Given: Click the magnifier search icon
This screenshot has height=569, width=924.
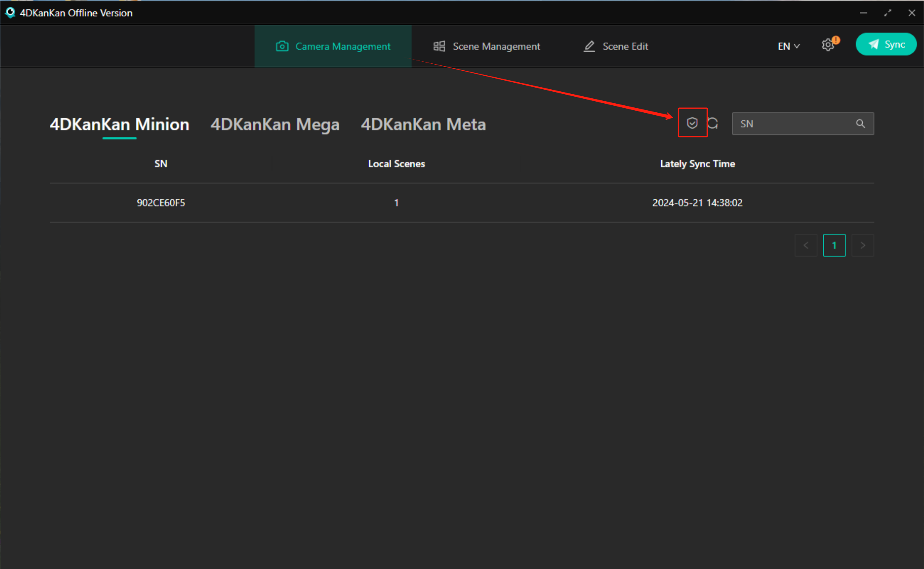Looking at the screenshot, I should [860, 123].
